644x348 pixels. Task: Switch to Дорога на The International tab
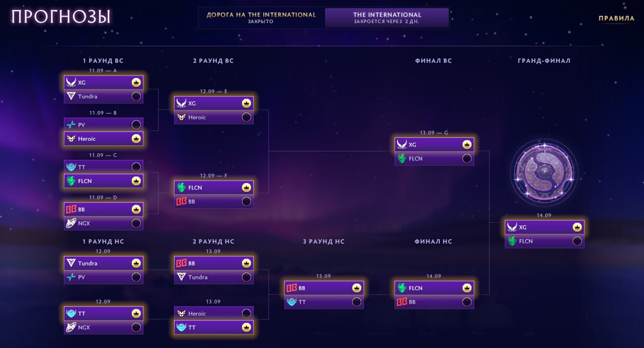261,18
